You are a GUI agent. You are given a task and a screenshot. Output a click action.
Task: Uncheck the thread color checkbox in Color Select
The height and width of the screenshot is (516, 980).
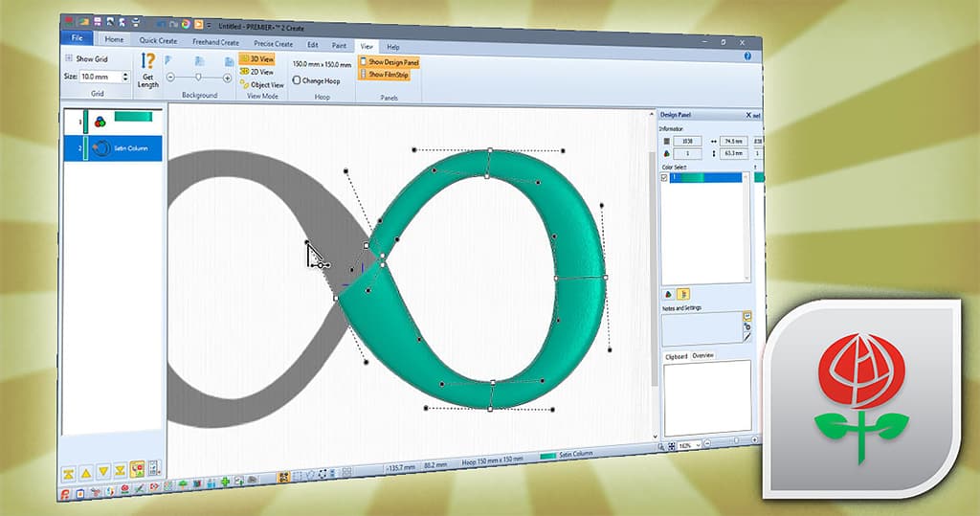(x=665, y=177)
